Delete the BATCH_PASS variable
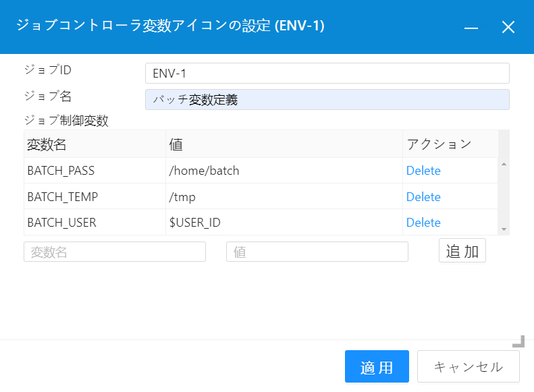Screen dimensions: 534x392 [423, 171]
